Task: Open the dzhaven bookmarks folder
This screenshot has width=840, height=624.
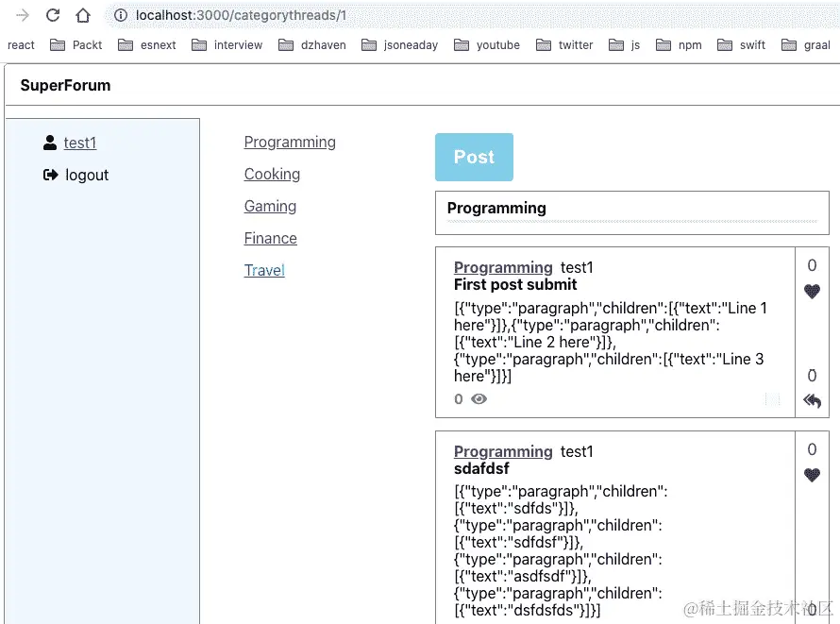Action: click(312, 45)
